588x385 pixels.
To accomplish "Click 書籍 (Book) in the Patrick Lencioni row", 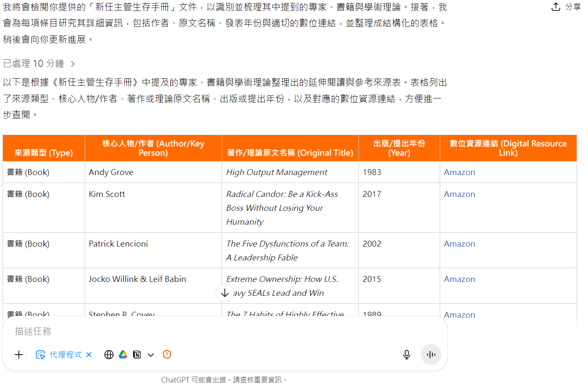I will tap(28, 244).
